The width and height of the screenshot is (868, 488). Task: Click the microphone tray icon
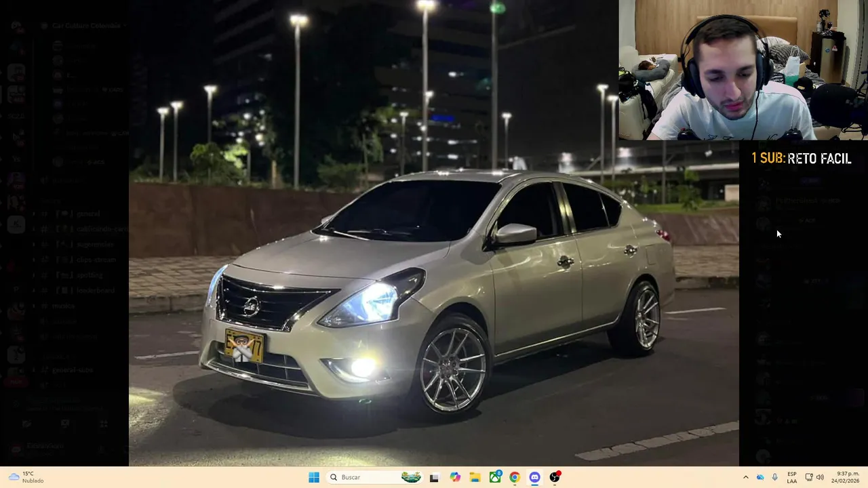(775, 477)
